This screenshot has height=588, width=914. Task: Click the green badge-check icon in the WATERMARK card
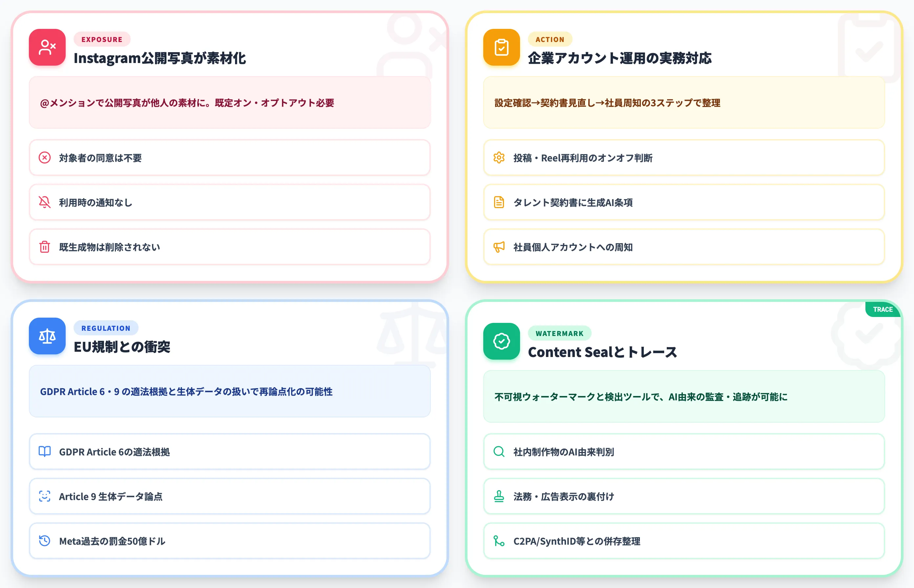coord(501,341)
